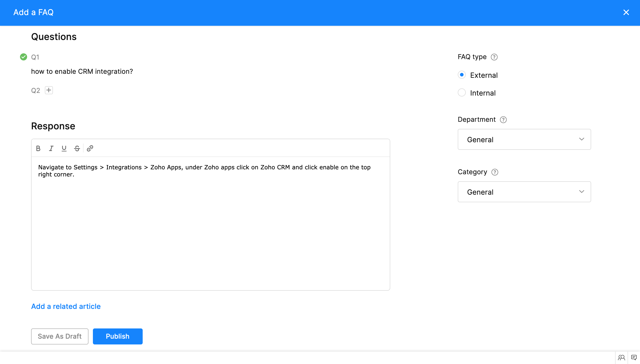Toggle underline formatting button
Screen dimensions: 640x364
(x=64, y=148)
